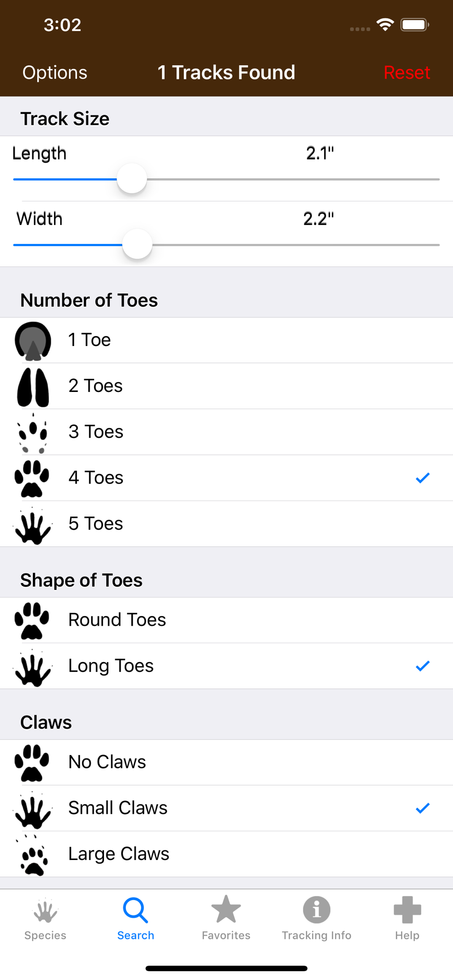
Task: Select the 2 Toes option row
Action: click(226, 386)
